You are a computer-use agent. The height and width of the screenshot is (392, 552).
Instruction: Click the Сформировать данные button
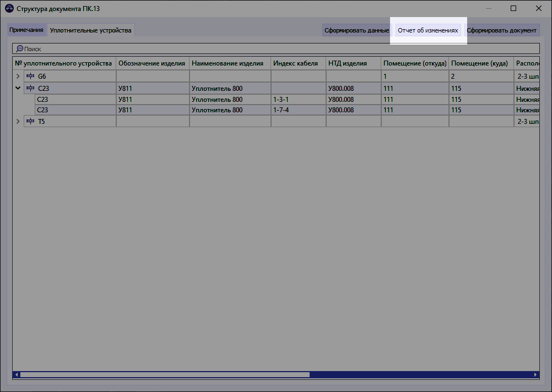tap(356, 30)
